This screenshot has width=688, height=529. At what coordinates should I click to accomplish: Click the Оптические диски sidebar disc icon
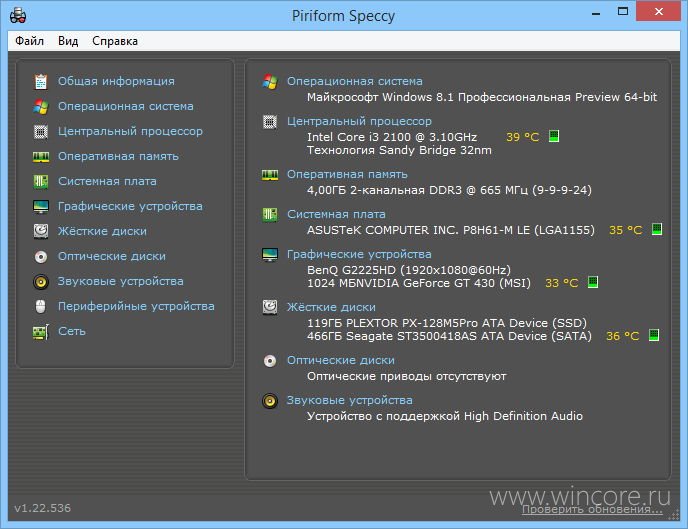[x=41, y=257]
